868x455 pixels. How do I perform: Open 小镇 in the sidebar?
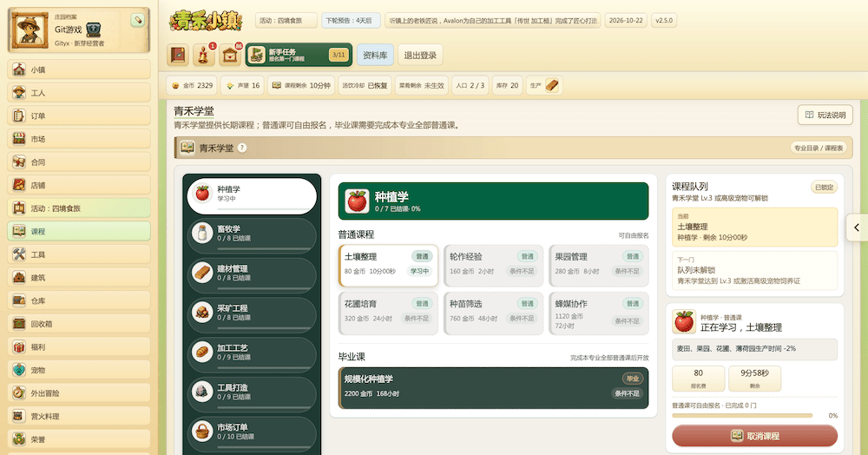point(79,69)
